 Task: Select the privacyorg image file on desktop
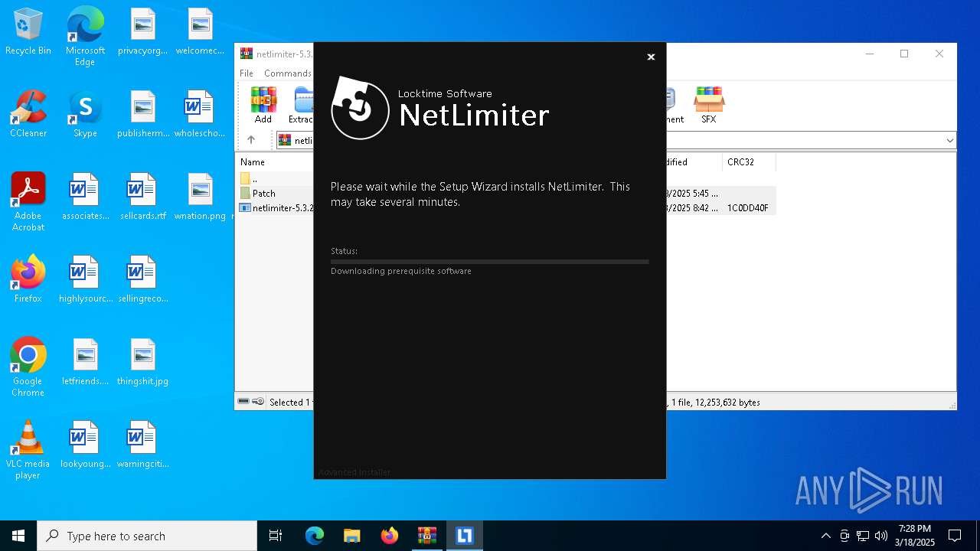pyautogui.click(x=142, y=32)
